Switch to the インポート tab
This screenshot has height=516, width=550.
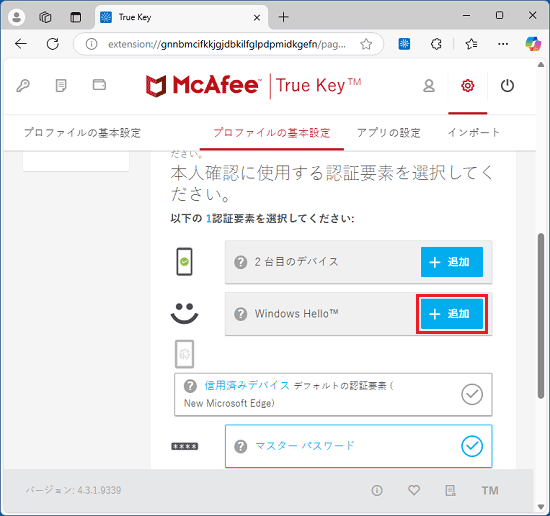tap(474, 133)
